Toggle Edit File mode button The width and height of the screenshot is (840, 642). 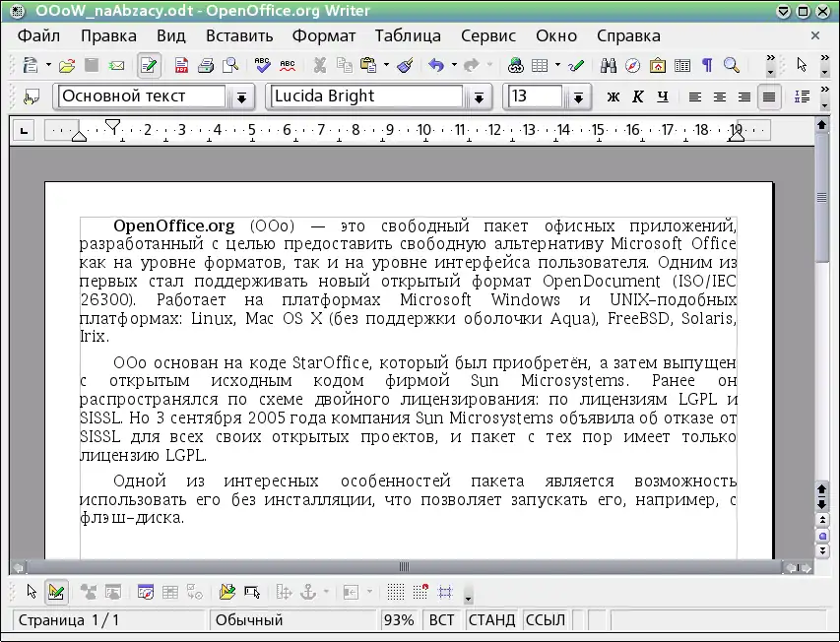[150, 66]
